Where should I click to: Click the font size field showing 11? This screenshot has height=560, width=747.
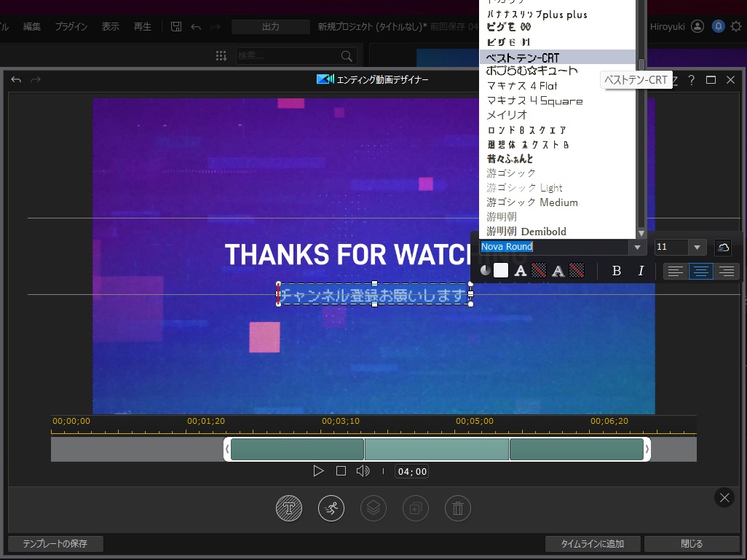point(672,247)
